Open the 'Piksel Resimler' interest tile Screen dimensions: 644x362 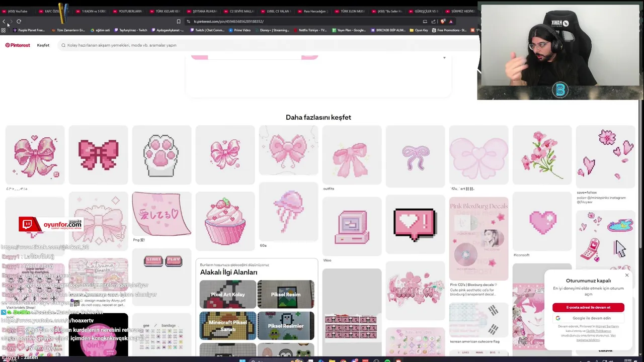(286, 326)
